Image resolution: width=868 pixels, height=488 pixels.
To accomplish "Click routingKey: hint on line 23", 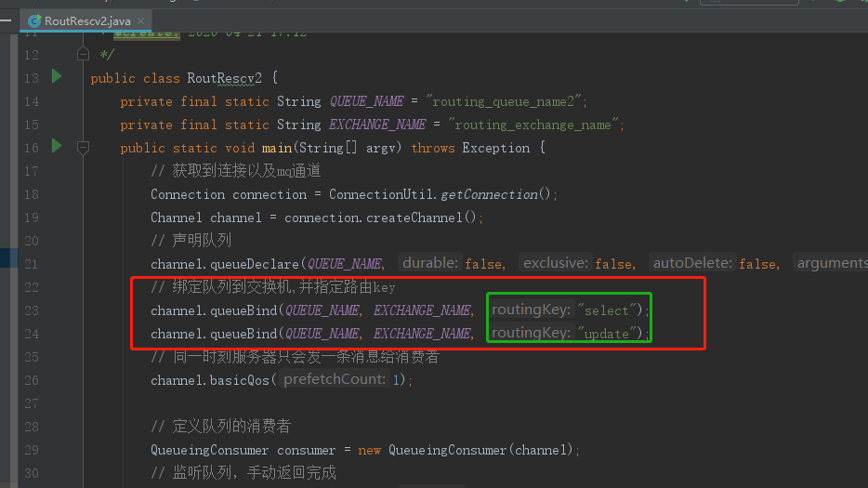I will coord(532,310).
